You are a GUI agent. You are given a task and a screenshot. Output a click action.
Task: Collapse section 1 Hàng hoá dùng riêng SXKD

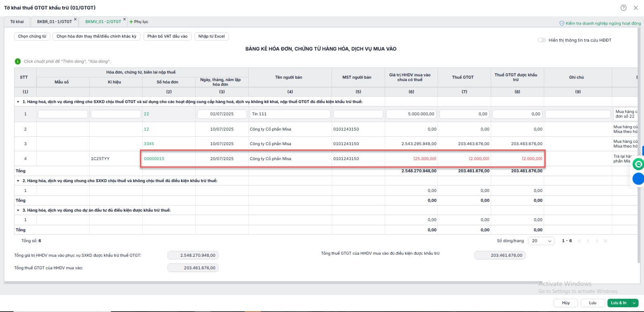click(x=18, y=102)
